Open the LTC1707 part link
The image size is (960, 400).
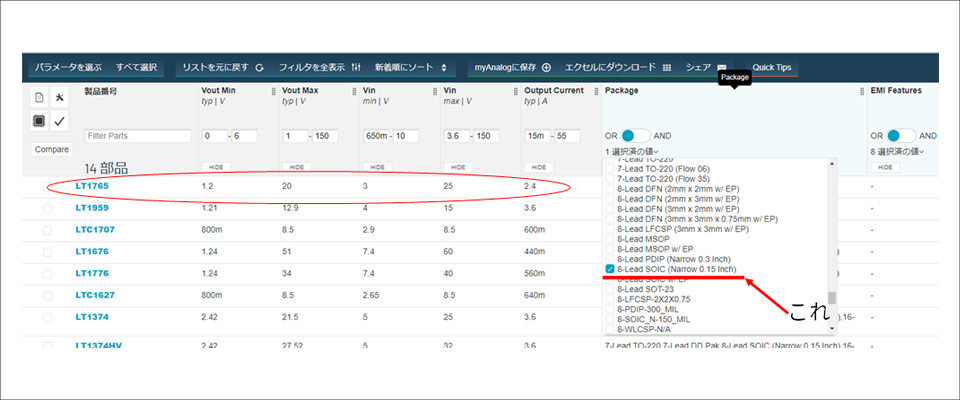pos(96,230)
